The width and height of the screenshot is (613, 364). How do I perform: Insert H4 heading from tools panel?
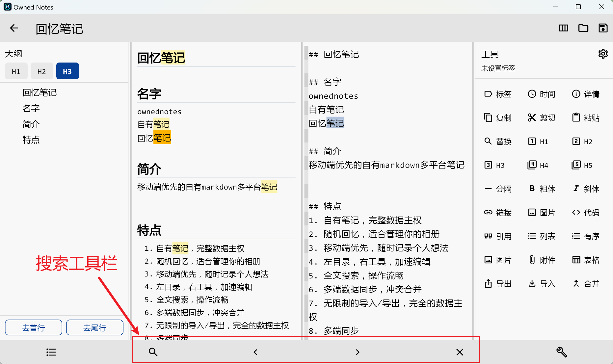(538, 165)
